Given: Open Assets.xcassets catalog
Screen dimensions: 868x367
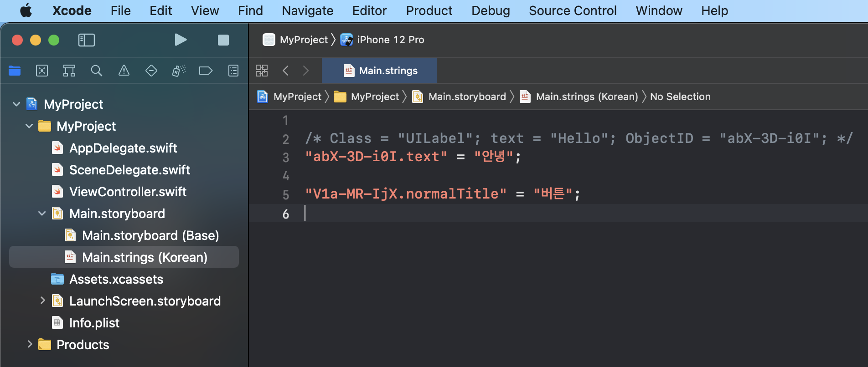Looking at the screenshot, I should [x=124, y=279].
